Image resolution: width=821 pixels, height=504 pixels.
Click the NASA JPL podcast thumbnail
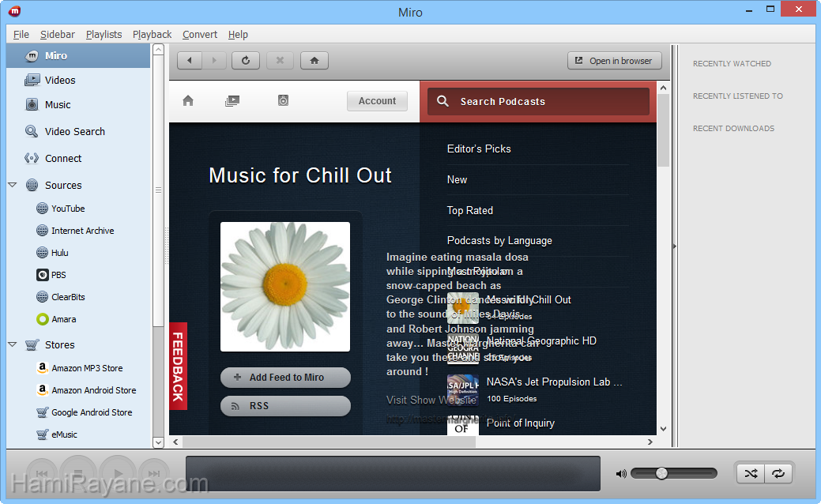463,390
